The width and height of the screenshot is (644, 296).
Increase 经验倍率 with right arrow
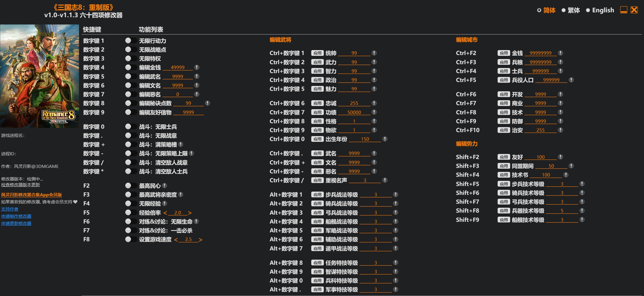(190, 213)
